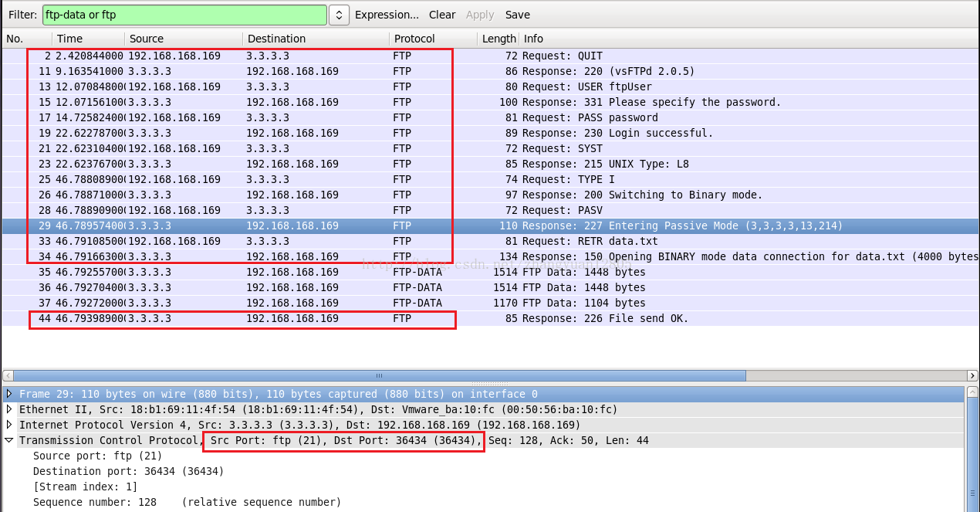Save the current filter

click(518, 15)
